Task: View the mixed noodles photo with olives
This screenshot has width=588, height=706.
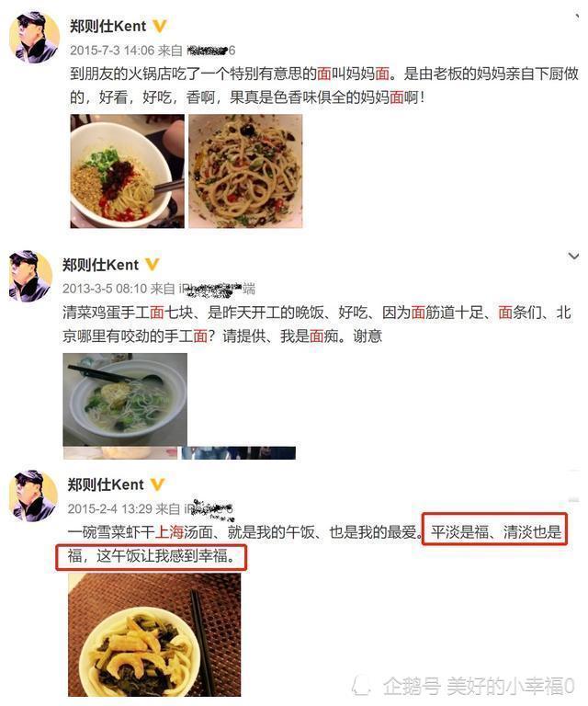Action: coord(245,171)
